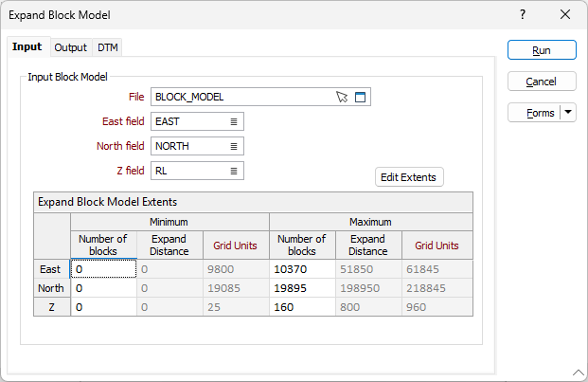Click the Cancel button
This screenshot has height=382, width=588.
[541, 82]
